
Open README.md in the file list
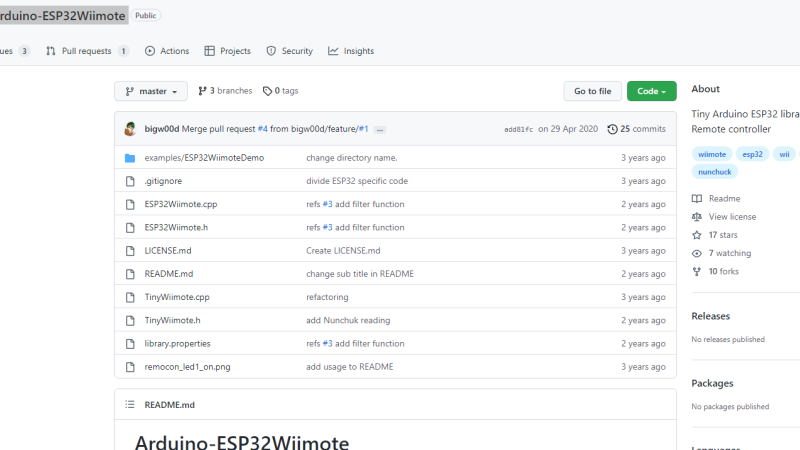click(169, 274)
